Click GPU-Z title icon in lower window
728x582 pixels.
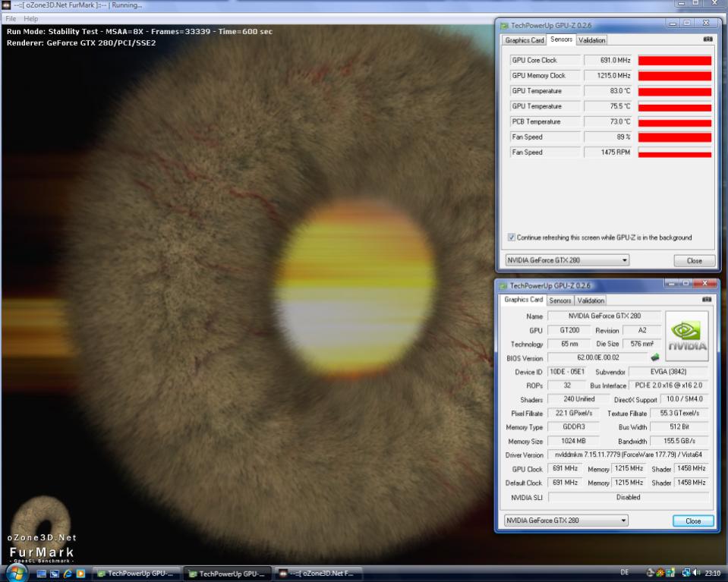click(x=503, y=285)
